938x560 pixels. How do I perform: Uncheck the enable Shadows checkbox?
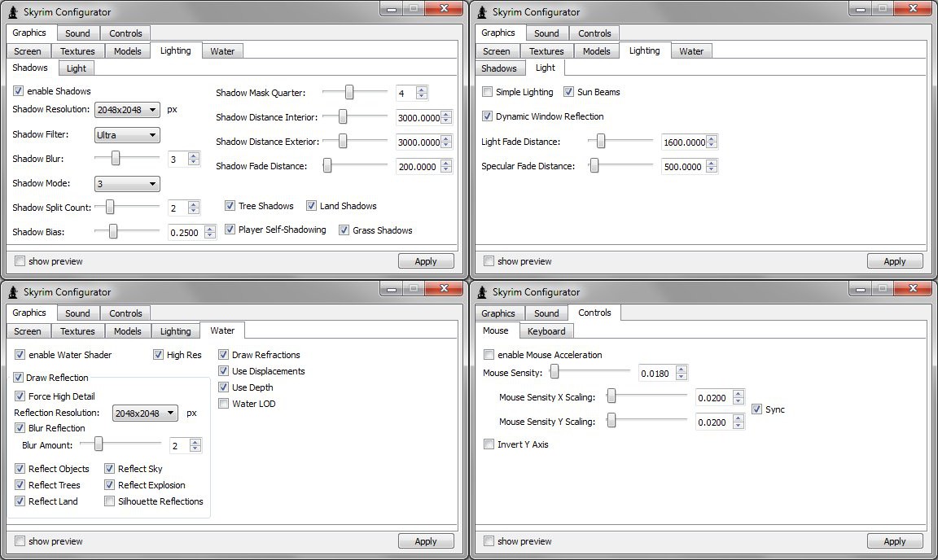pyautogui.click(x=19, y=91)
